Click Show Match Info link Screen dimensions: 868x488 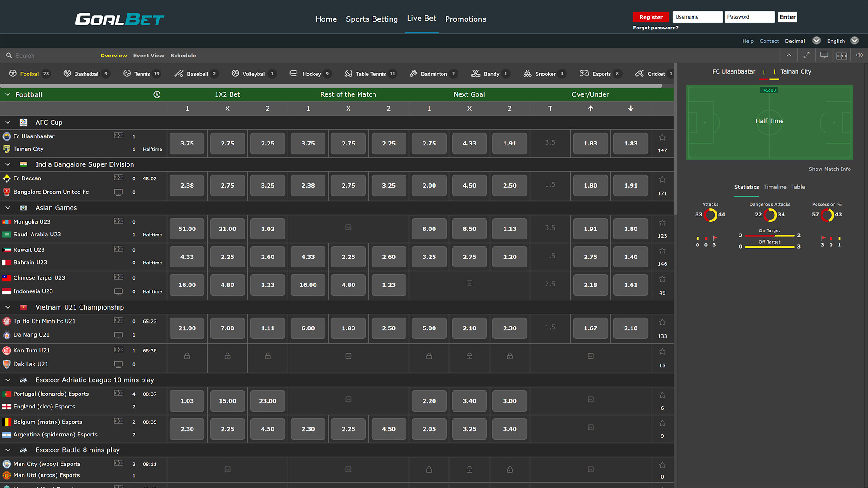click(x=830, y=169)
